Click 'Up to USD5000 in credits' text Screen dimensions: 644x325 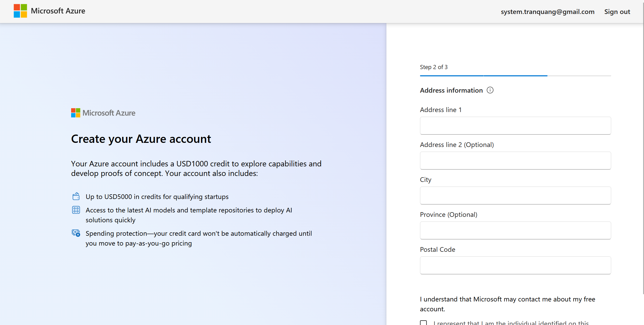pos(157,197)
